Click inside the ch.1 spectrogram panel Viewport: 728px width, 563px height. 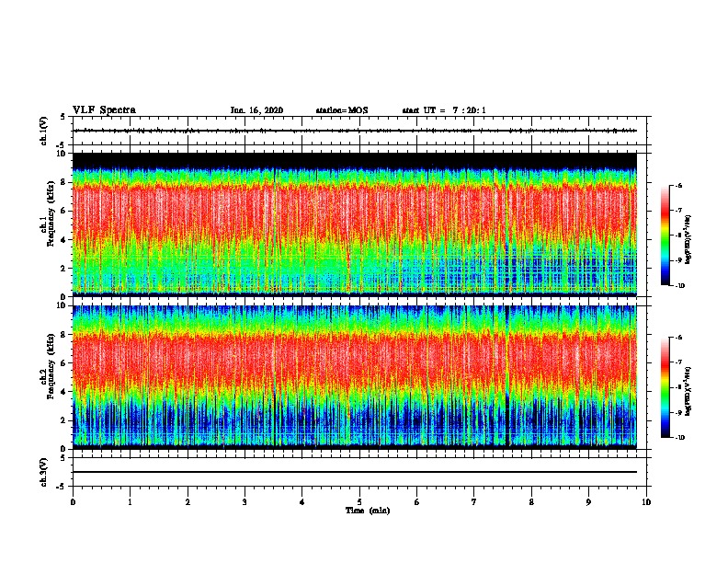tap(355, 224)
